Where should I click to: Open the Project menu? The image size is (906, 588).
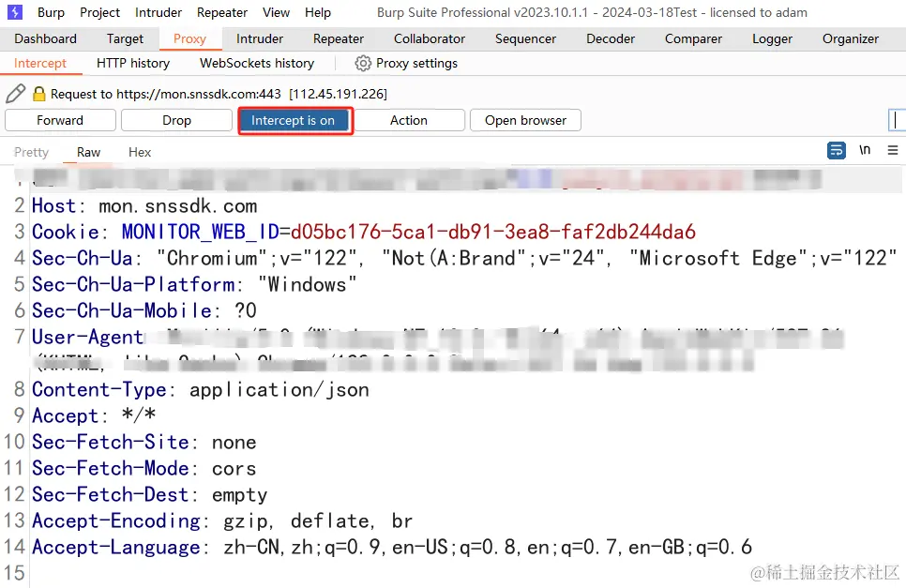(100, 12)
